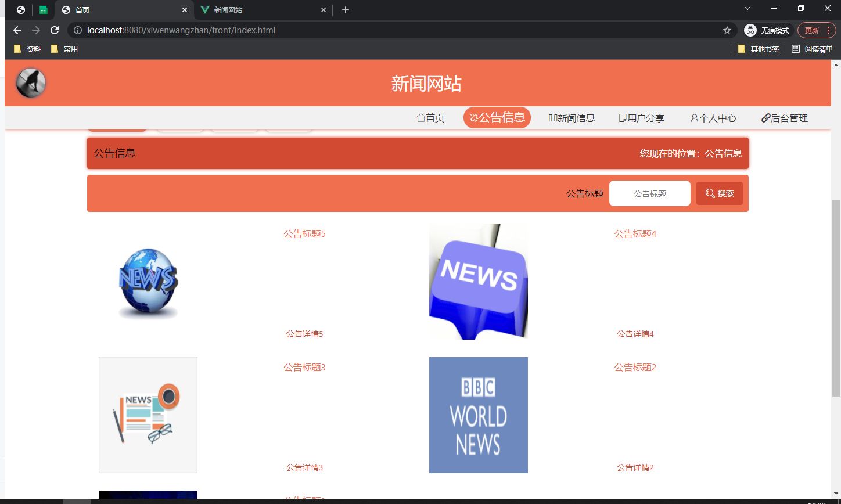Open the 用户分享 menu item
The image size is (841, 504).
tap(642, 118)
